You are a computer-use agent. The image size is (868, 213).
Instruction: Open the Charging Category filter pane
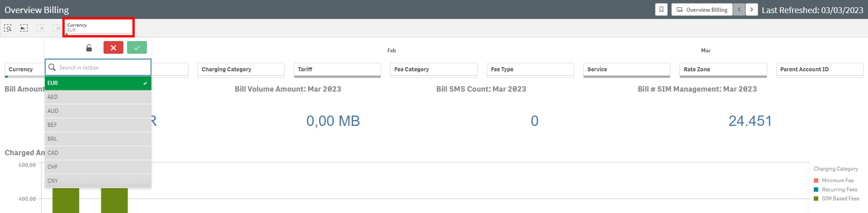pyautogui.click(x=241, y=69)
